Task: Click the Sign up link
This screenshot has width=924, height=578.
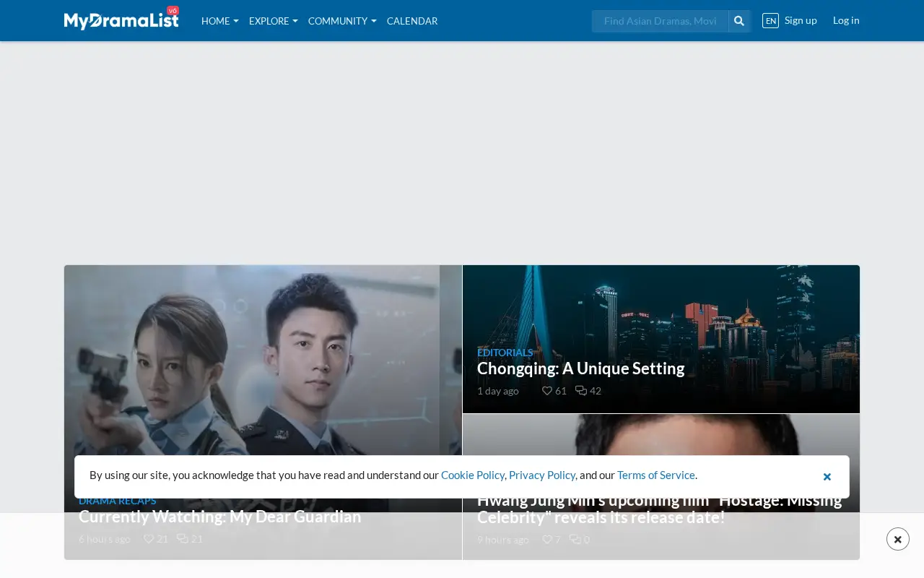Action: (x=801, y=20)
